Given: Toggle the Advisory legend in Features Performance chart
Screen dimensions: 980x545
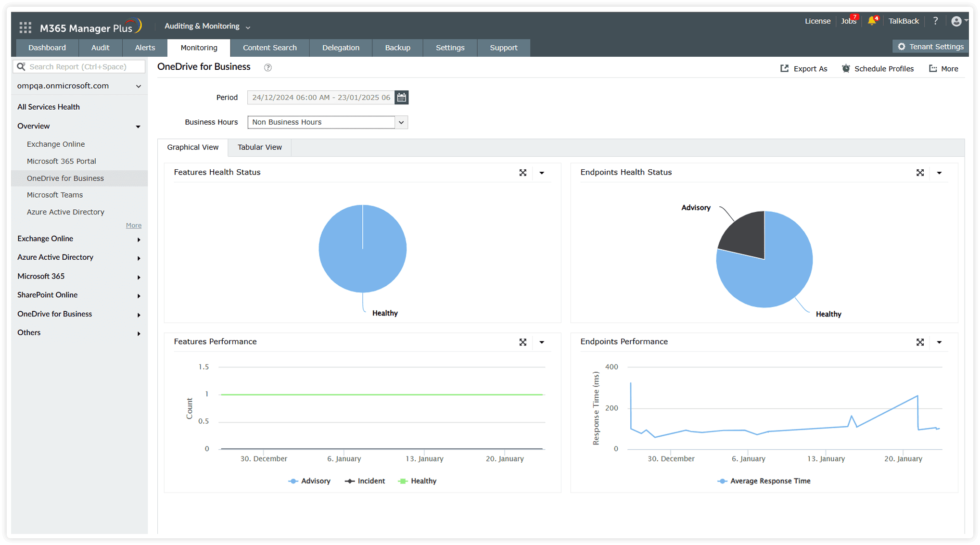Looking at the screenshot, I should (x=316, y=481).
